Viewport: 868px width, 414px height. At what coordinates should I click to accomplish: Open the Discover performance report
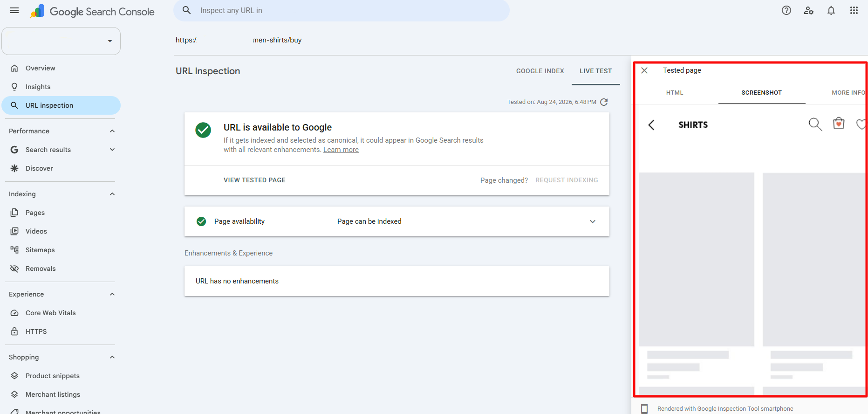pyautogui.click(x=61, y=168)
